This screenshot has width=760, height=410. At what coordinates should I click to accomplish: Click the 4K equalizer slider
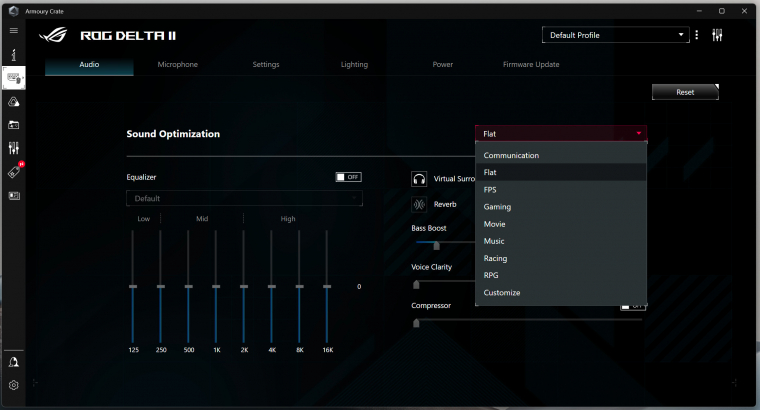(x=272, y=286)
